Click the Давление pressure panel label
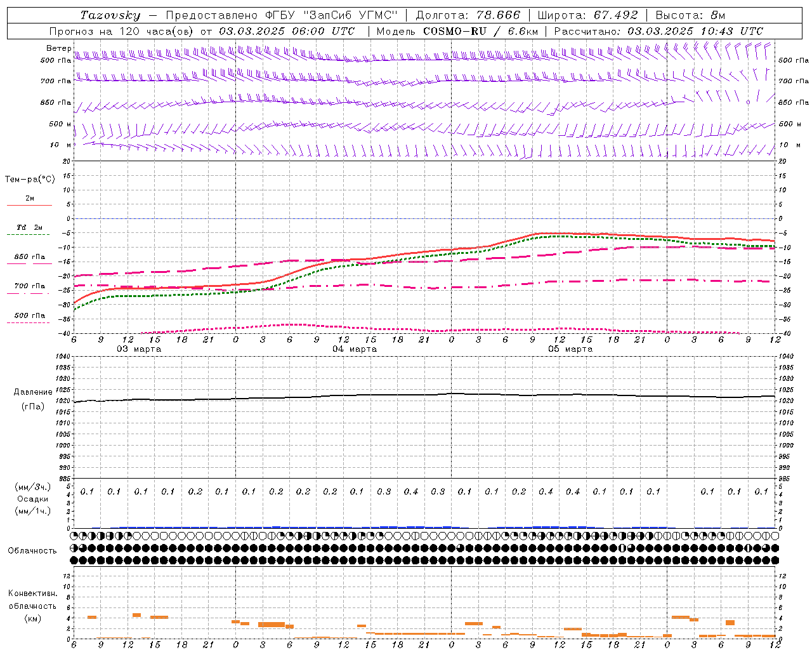 (33, 392)
